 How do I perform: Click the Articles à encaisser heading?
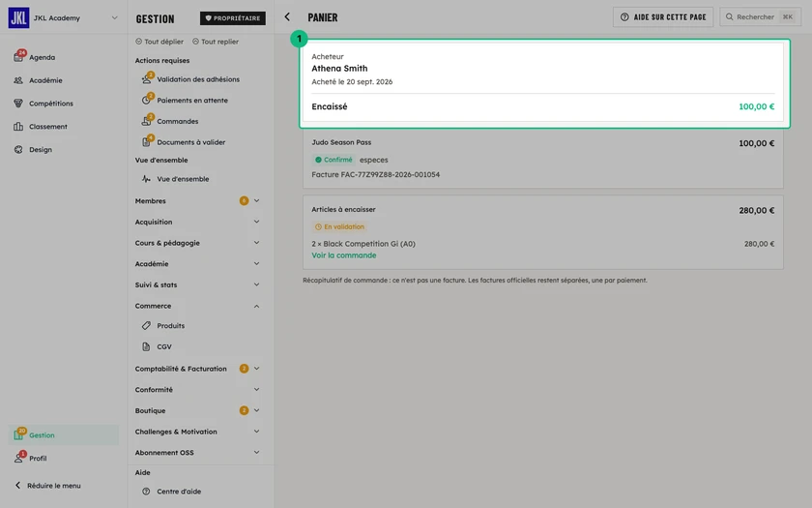[x=343, y=209]
